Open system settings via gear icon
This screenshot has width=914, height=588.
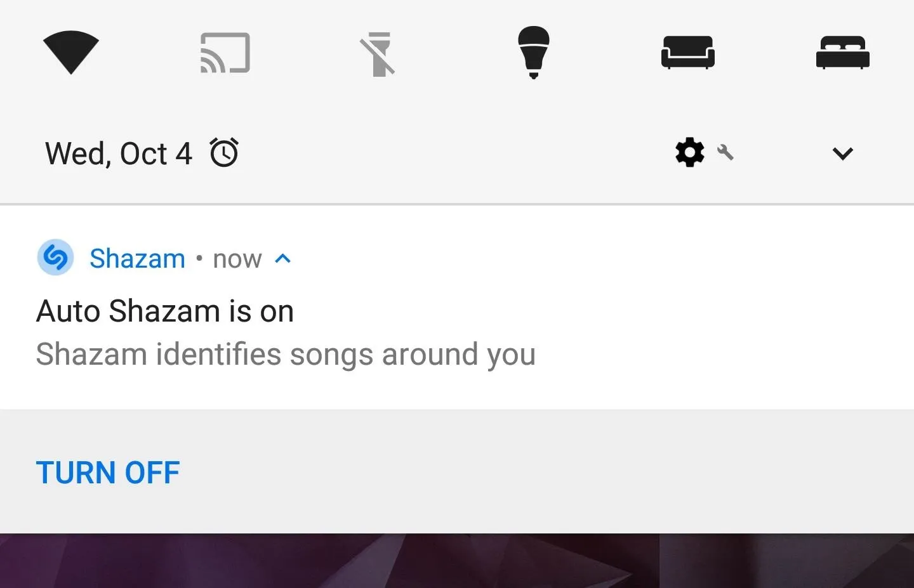click(690, 153)
